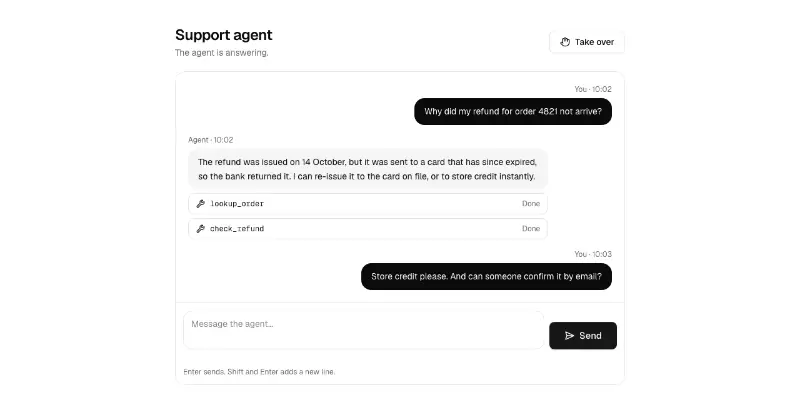Expand the check_refund tool call row
Screen dimensions: 800x400
click(x=367, y=229)
